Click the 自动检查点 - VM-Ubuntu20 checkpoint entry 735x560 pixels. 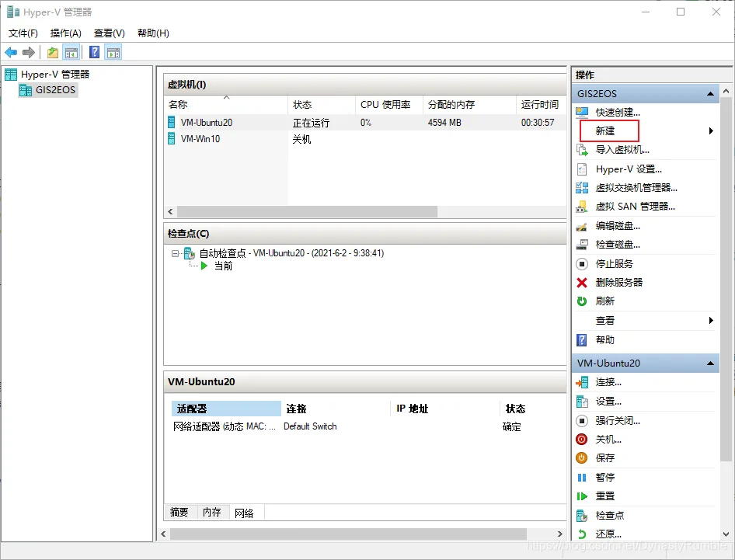coord(291,253)
